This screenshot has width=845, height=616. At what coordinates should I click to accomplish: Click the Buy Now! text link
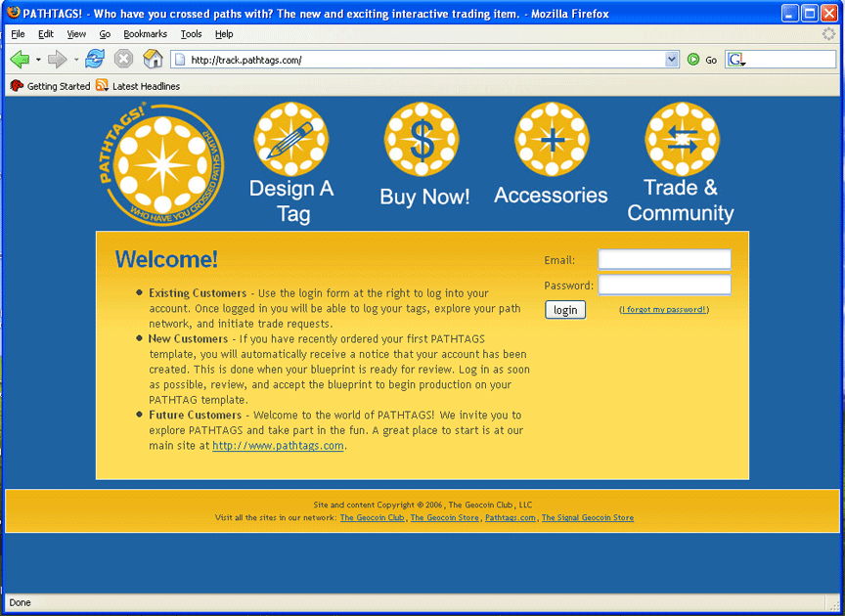point(424,197)
